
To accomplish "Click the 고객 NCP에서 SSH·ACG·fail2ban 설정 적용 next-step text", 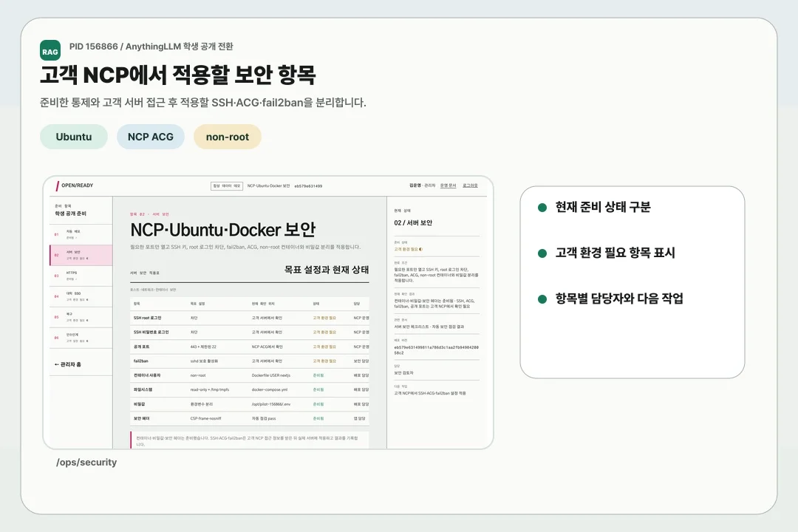I will click(x=430, y=394).
